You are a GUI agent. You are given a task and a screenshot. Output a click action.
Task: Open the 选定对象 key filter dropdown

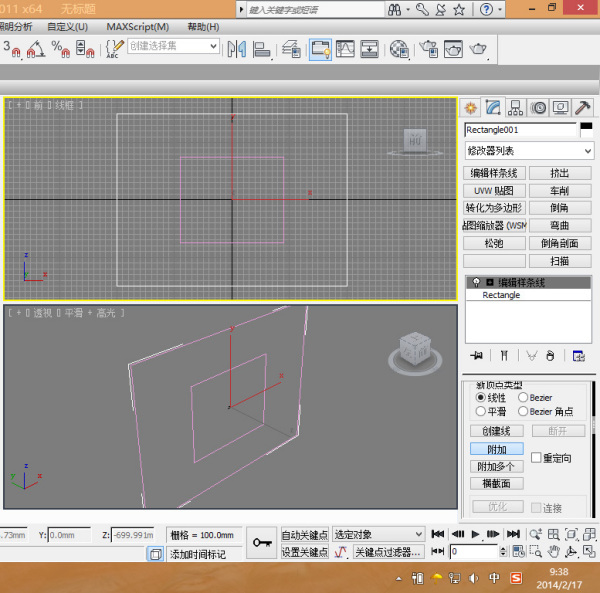378,534
